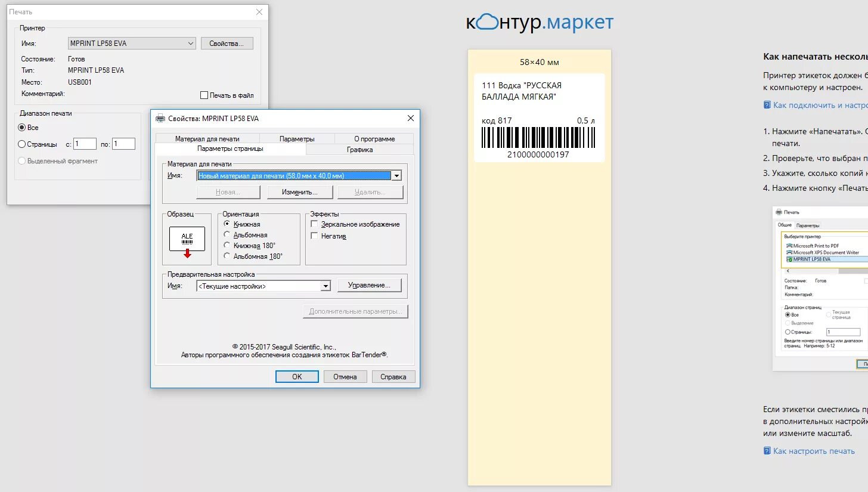Switch to Материал для печати tab

tap(207, 138)
